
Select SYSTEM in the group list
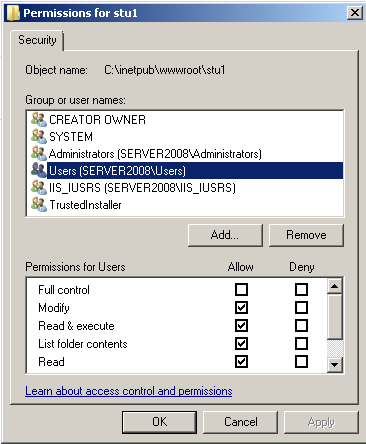tap(71, 137)
